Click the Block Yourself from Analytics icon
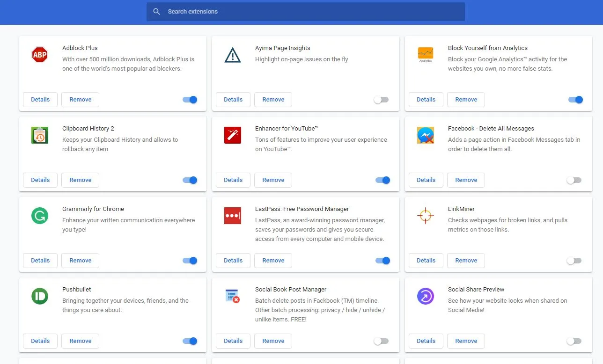 coord(426,55)
